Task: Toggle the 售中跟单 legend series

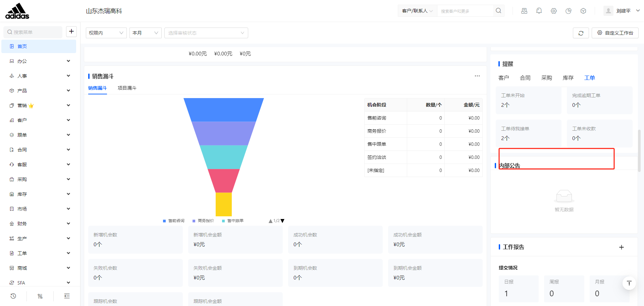Action: tap(233, 221)
